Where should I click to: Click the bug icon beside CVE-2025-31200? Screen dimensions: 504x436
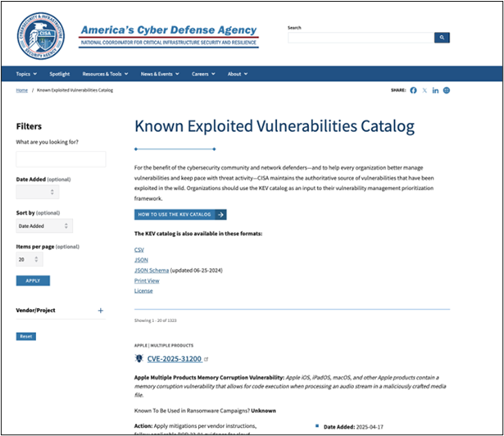[x=138, y=358]
